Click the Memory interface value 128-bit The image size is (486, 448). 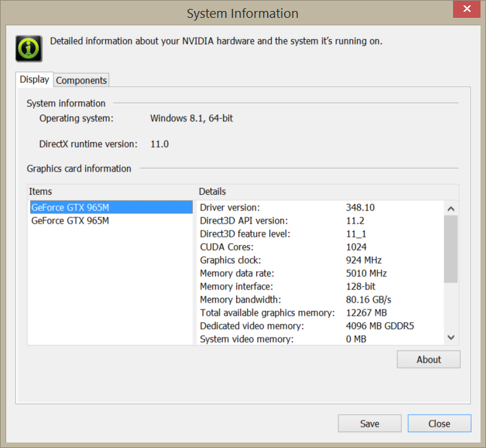click(360, 286)
